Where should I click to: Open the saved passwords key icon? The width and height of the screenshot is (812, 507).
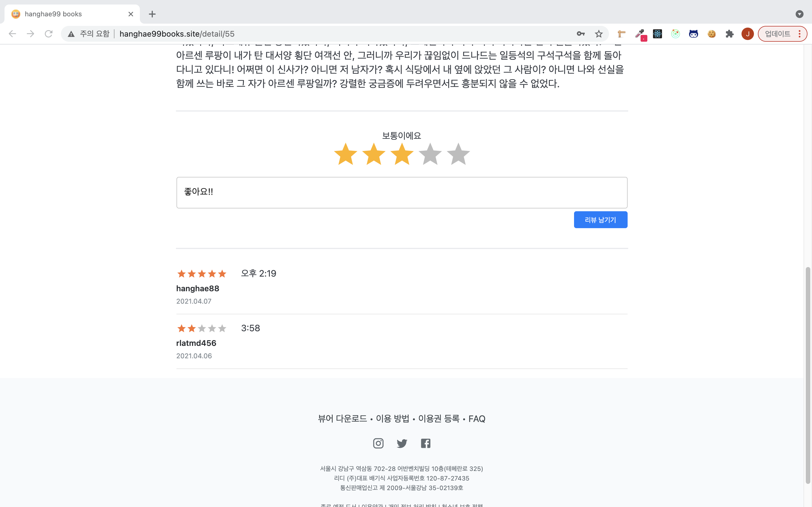coord(581,34)
